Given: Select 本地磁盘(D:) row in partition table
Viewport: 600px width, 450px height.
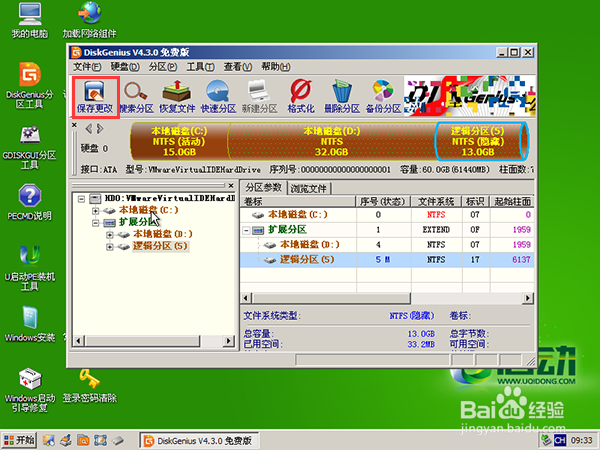Looking at the screenshot, I should coord(387,245).
